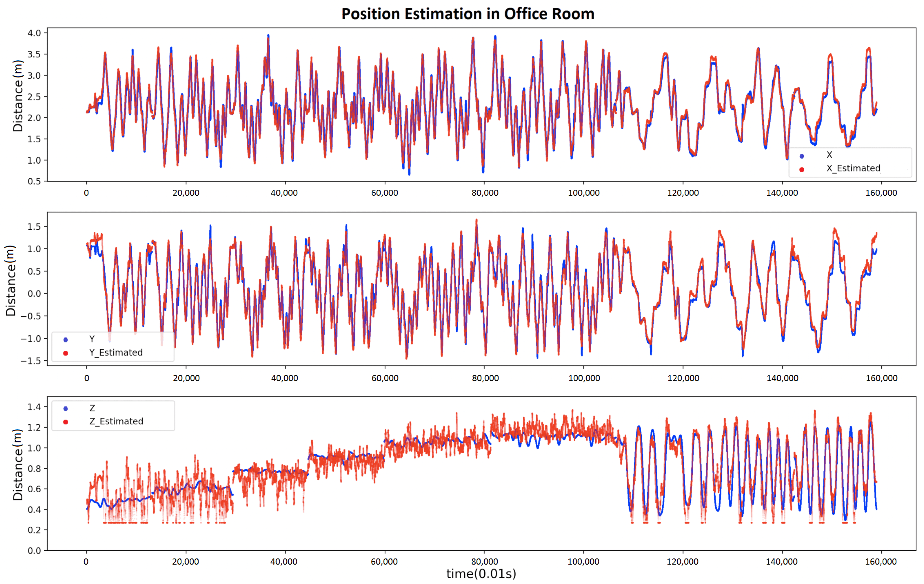The height and width of the screenshot is (584, 924).
Task: Click the 'Position Estimation in Office Room' title
Action: click(468, 14)
